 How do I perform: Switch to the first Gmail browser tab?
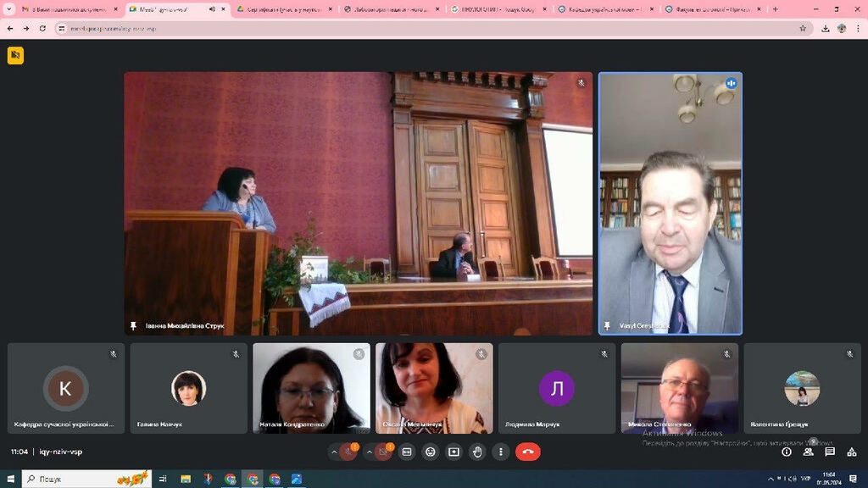click(68, 9)
